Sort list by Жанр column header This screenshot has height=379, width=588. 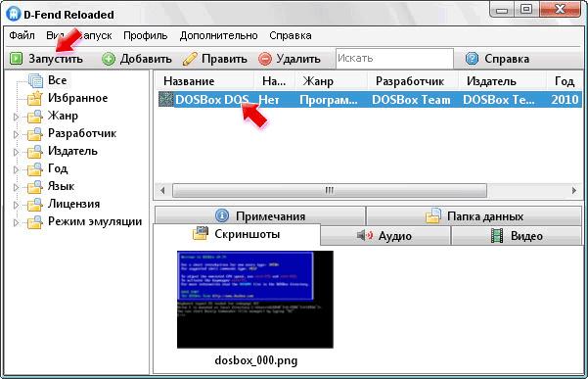[x=332, y=81]
